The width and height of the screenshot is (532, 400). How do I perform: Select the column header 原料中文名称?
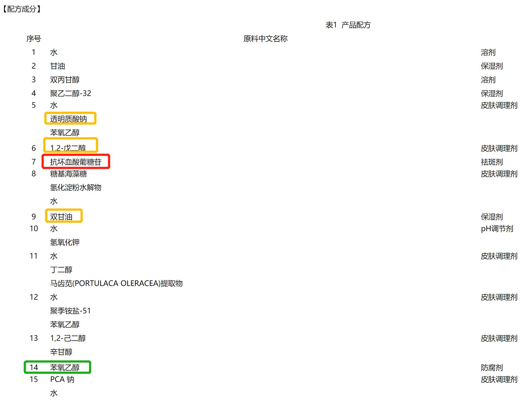pos(265,39)
